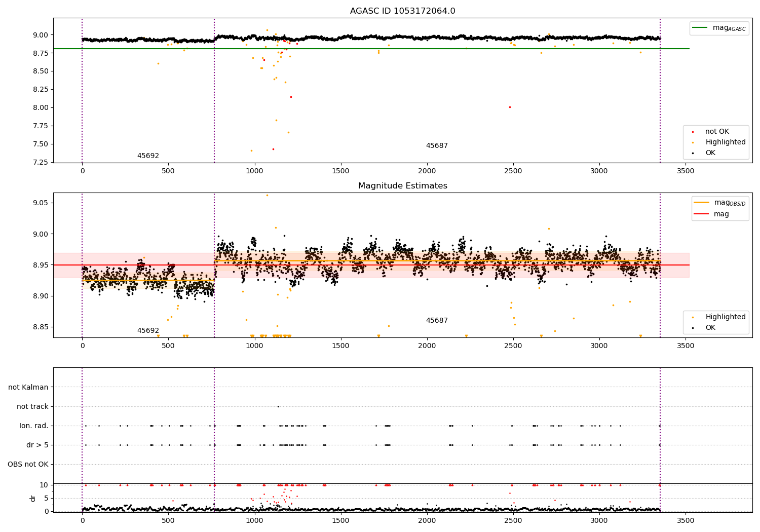This screenshot has height=532, width=760.
Task: Click the 'not track' y-axis label
Action: coord(32,406)
